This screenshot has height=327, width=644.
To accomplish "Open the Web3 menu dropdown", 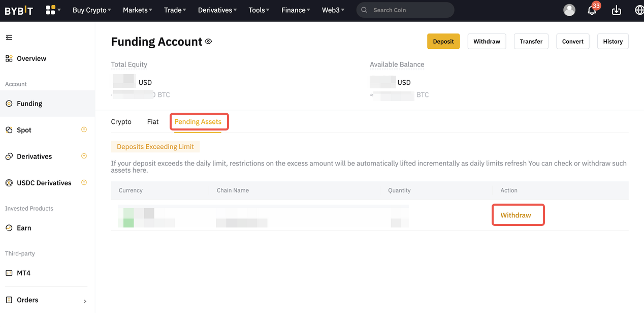I will [x=333, y=10].
